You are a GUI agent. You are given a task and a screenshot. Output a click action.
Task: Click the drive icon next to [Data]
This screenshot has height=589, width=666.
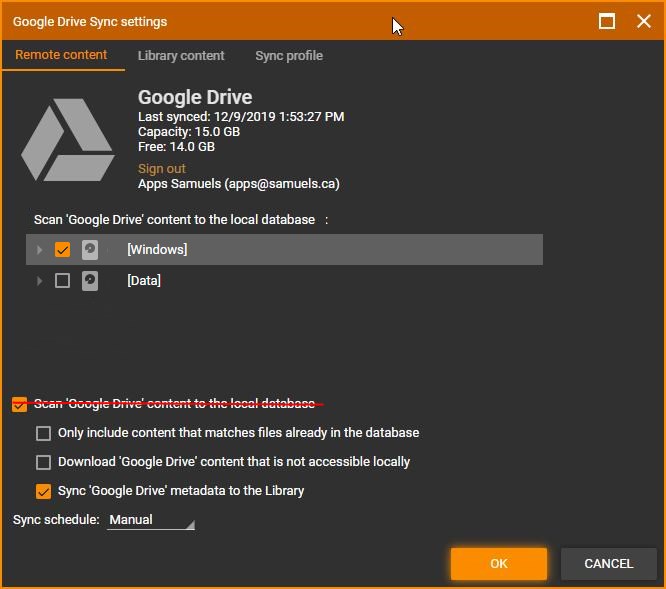pyautogui.click(x=90, y=281)
